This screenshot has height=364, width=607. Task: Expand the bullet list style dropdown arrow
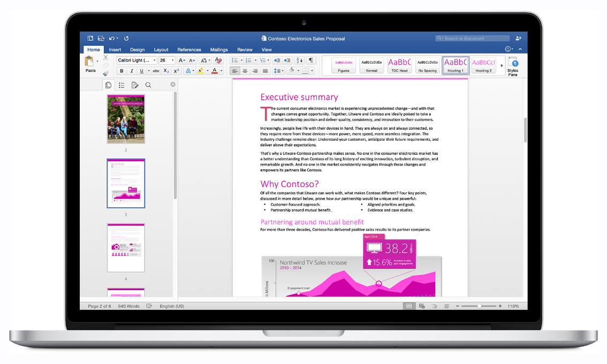coord(241,60)
